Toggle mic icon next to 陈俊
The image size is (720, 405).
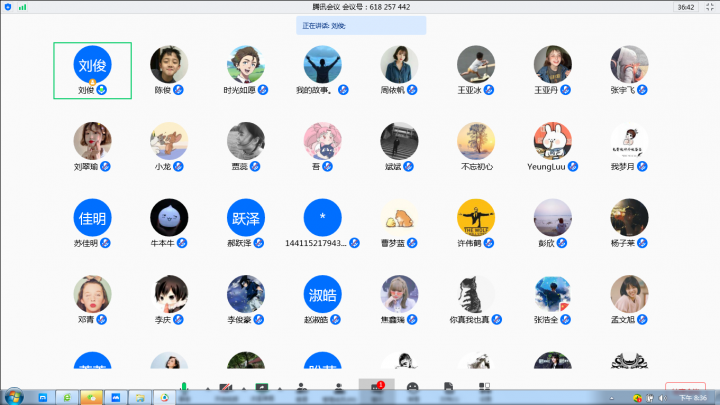click(179, 90)
